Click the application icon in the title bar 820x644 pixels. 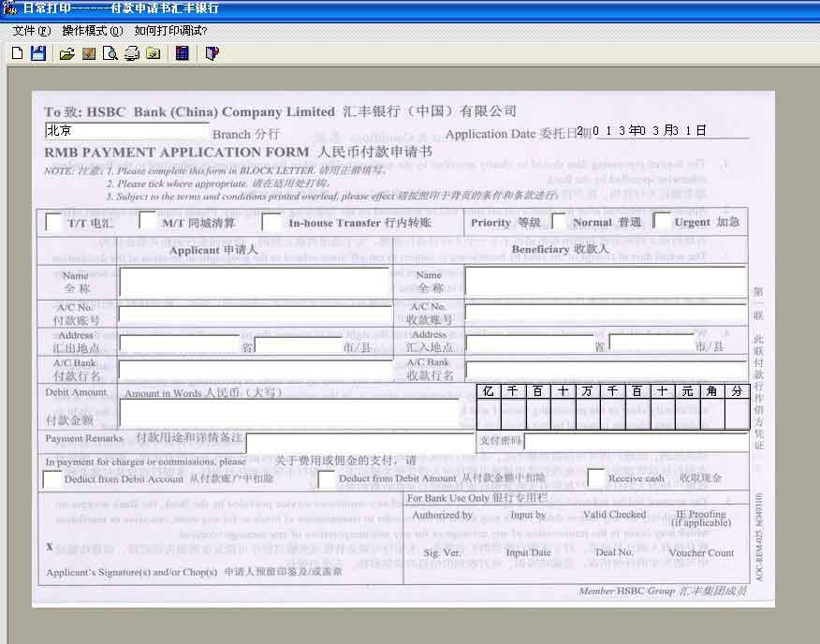tap(9, 7)
